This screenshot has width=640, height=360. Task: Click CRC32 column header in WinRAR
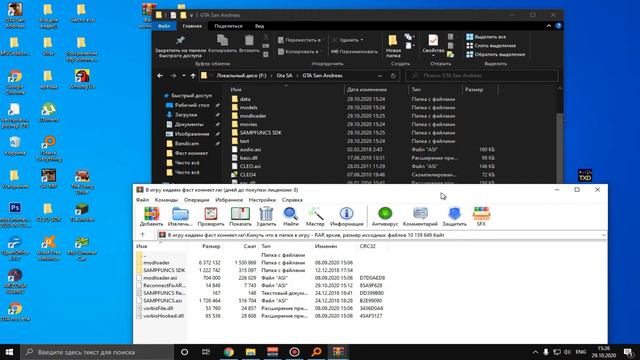367,246
